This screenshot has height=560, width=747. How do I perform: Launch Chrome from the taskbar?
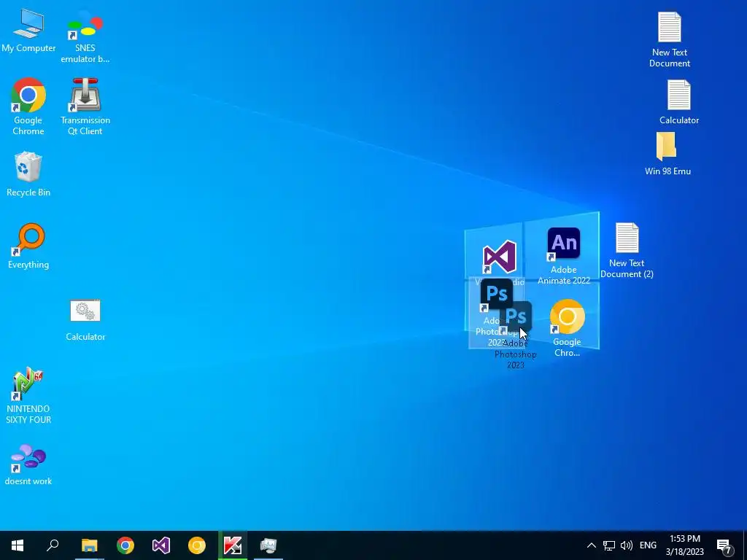[x=125, y=545]
